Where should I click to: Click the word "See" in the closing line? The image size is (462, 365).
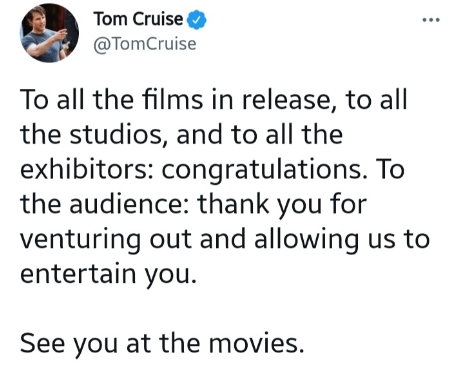[42, 344]
